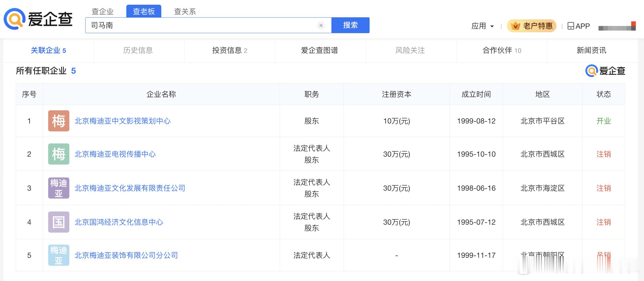Click the 成立时间 column header
The height and width of the screenshot is (281, 644).
click(x=476, y=94)
